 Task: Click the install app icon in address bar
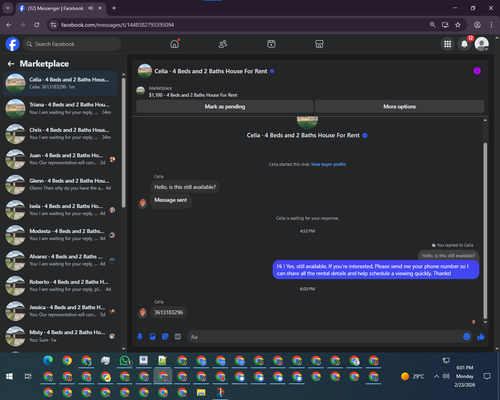click(x=445, y=25)
